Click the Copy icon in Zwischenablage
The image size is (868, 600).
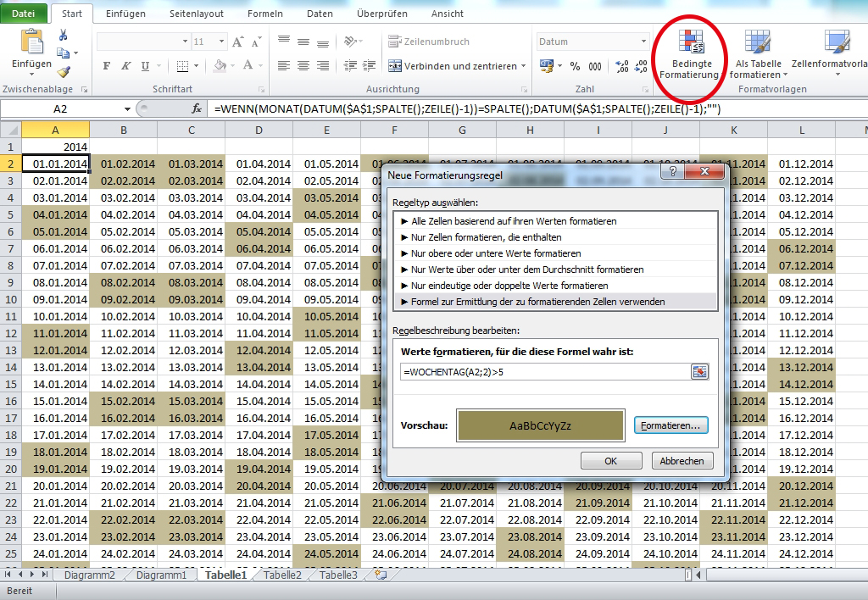point(63,53)
